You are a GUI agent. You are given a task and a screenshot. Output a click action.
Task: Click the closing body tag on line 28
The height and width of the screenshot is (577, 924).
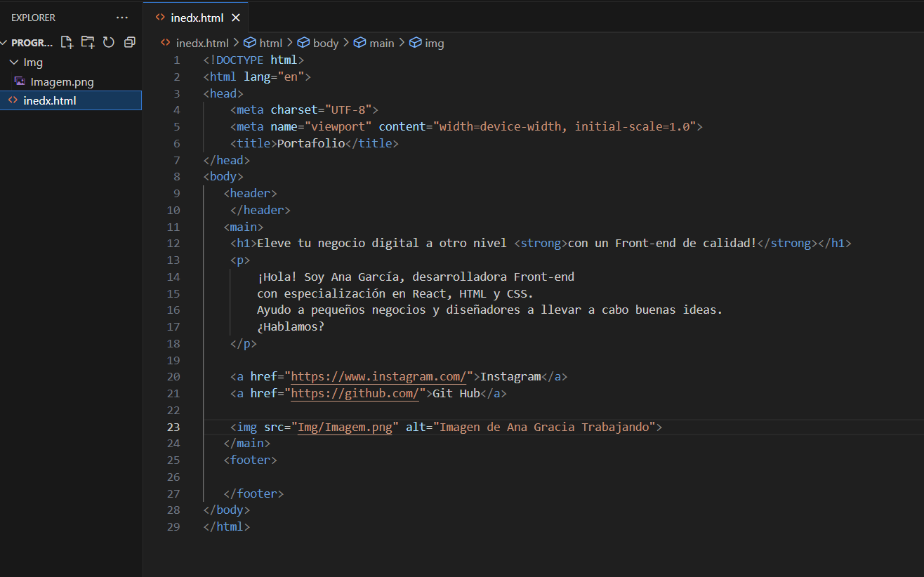pyautogui.click(x=226, y=510)
